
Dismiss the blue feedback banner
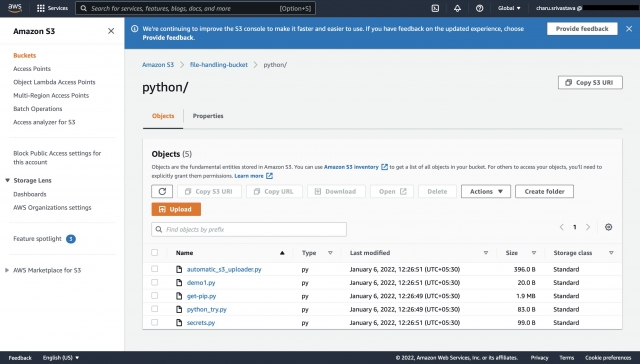pos(629,29)
